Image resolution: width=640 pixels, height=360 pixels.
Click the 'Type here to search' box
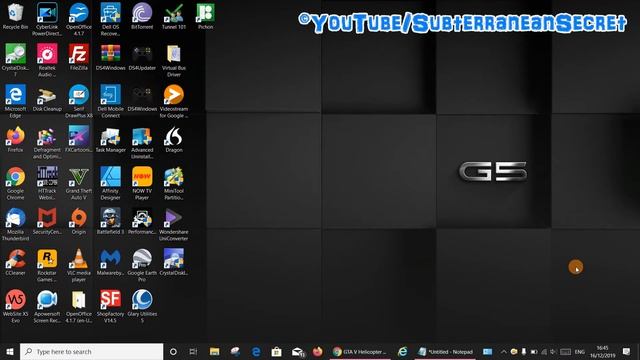point(91,351)
